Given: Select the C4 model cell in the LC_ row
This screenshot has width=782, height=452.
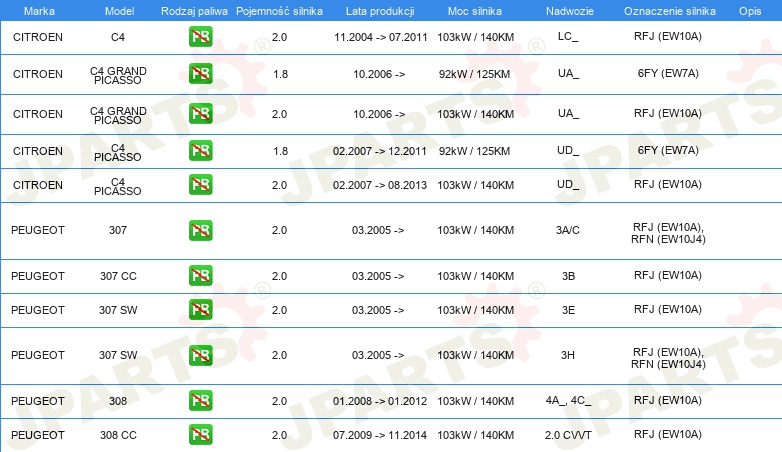Looking at the screenshot, I should 118,37.
